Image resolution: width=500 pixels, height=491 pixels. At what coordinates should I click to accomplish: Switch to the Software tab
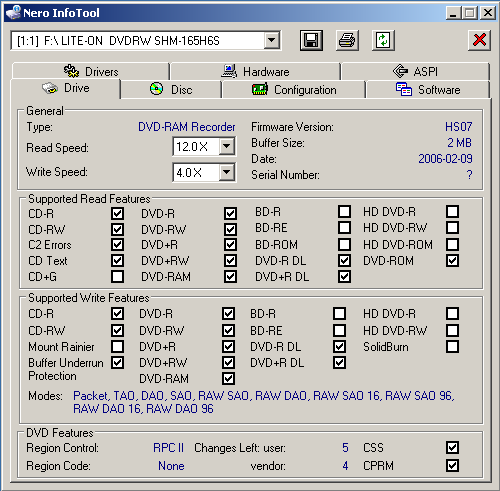[428, 89]
